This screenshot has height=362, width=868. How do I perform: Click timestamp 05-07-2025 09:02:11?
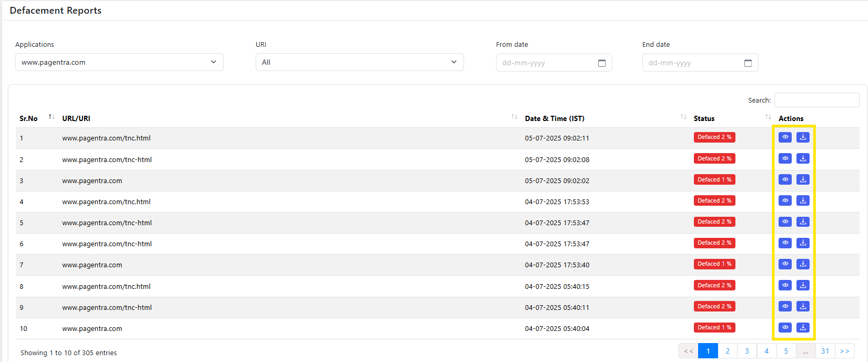coord(557,138)
